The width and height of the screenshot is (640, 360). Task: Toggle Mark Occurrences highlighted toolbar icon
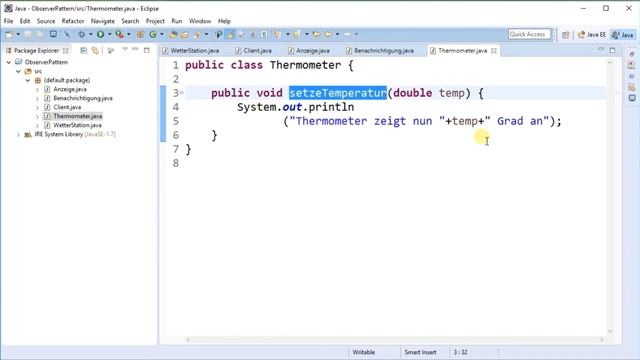[231, 35]
